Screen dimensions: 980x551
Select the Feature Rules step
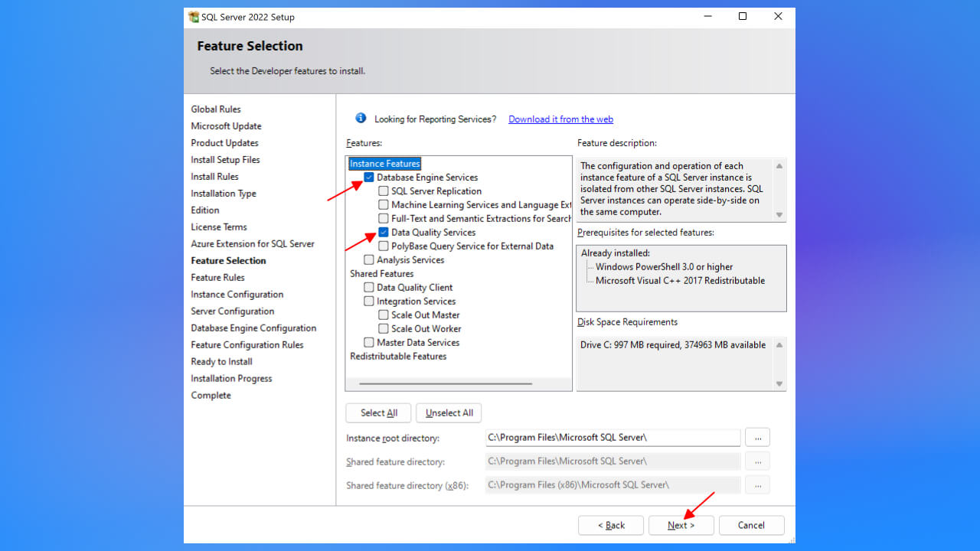pos(217,278)
